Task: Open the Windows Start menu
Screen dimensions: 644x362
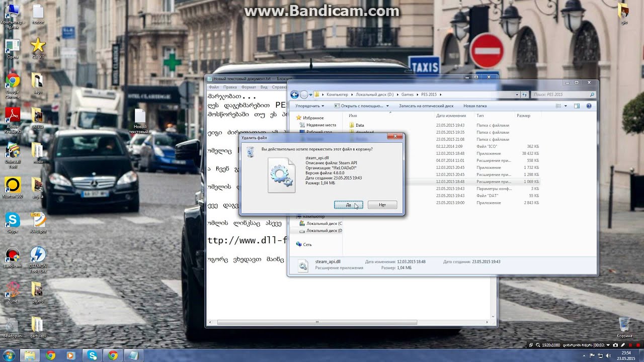Action: pyautogui.click(x=10, y=355)
